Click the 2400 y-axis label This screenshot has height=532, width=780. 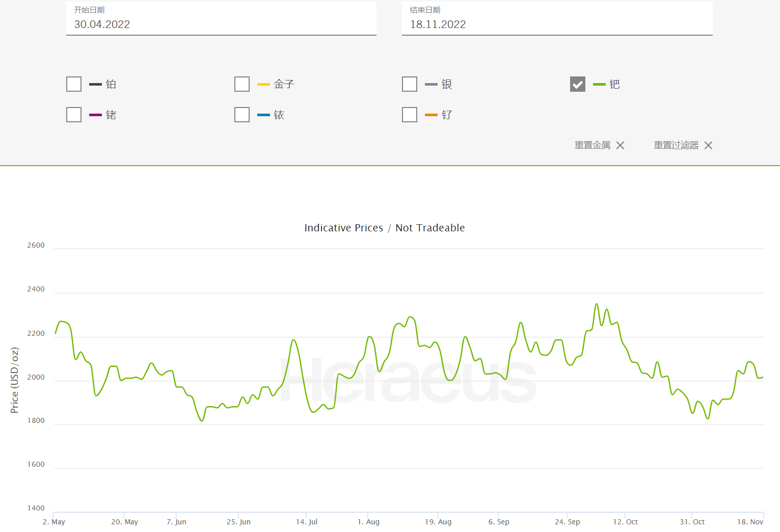[x=36, y=289]
